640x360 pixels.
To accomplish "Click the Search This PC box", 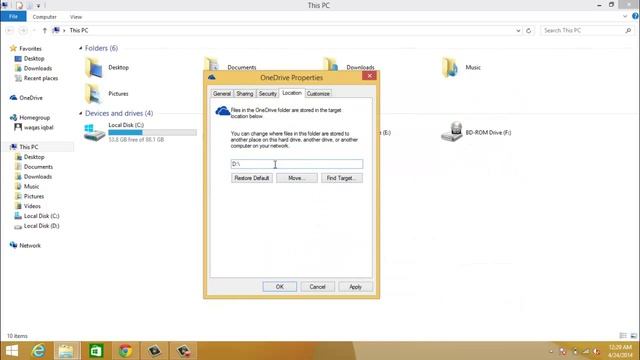I will (x=583, y=30).
